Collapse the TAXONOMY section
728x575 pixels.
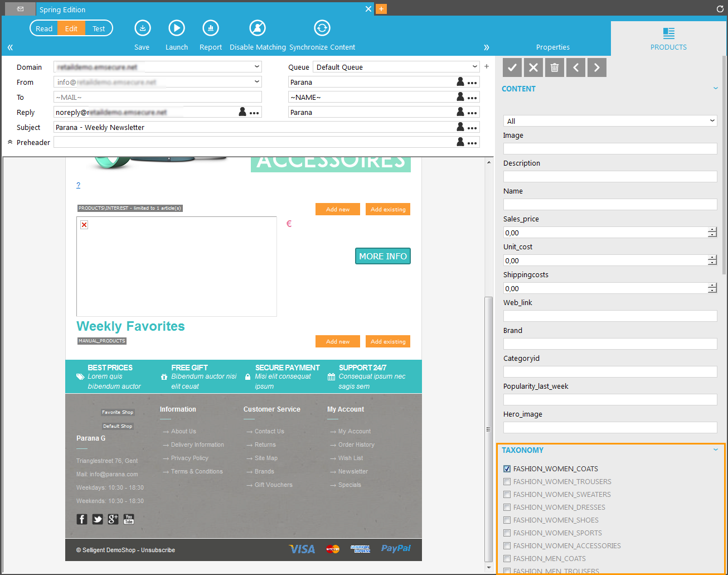click(x=716, y=450)
